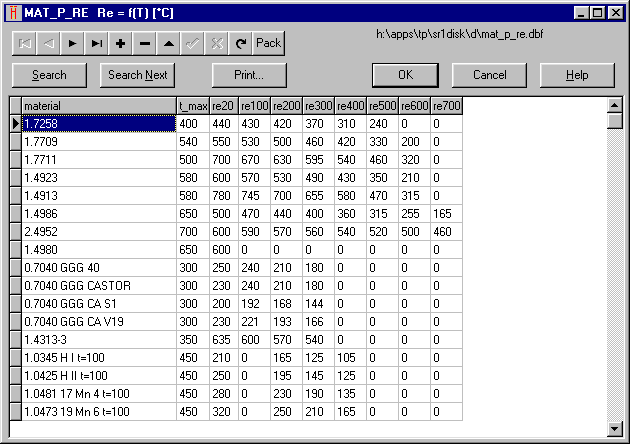This screenshot has height=444, width=630.
Task: Select row 0.7040 GGG CASTOR
Action: (98, 286)
